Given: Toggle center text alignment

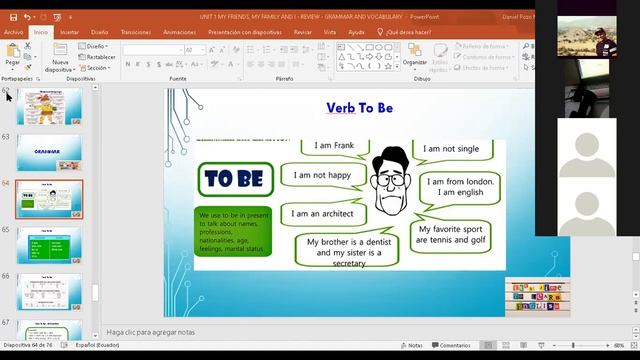Looking at the screenshot, I should pyautogui.click(x=261, y=64).
